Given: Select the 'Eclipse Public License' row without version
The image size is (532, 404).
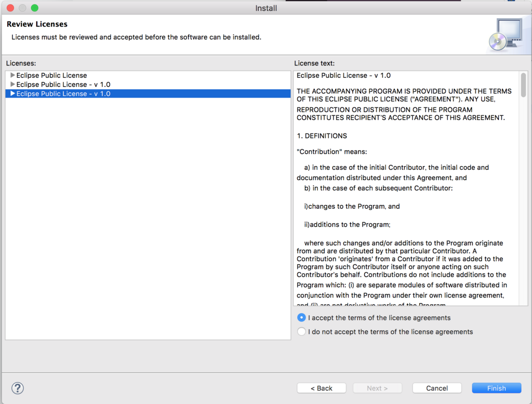Looking at the screenshot, I should coord(148,75).
